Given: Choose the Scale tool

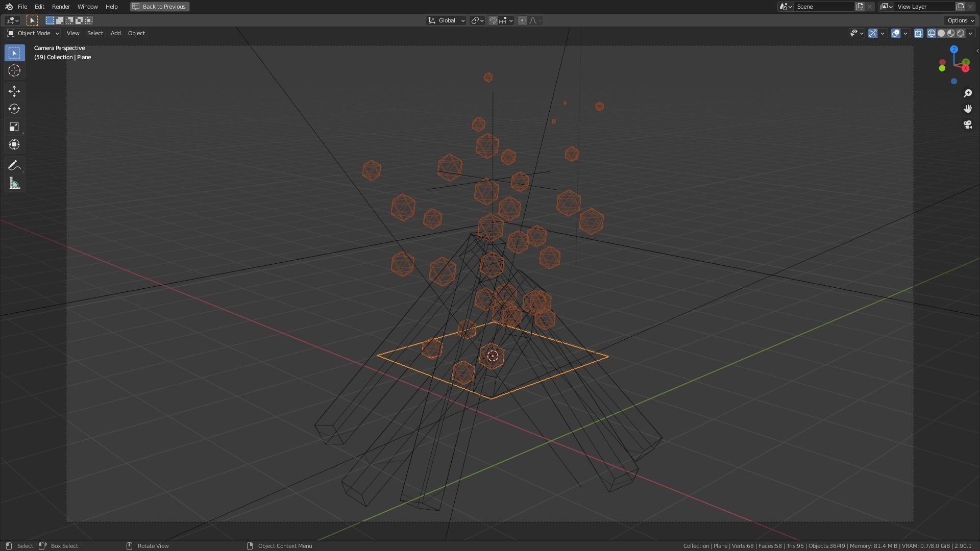Looking at the screenshot, I should (14, 127).
